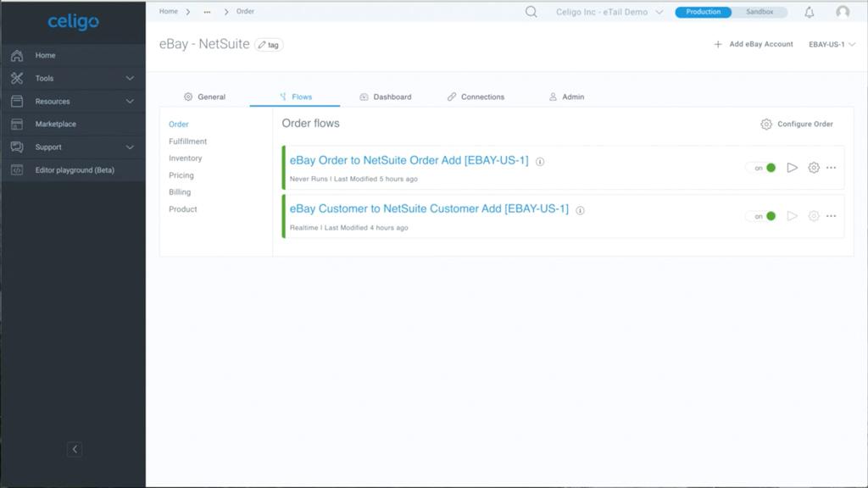Screen dimensions: 868x488
Task: Click the search magnifier icon
Action: click(x=531, y=12)
